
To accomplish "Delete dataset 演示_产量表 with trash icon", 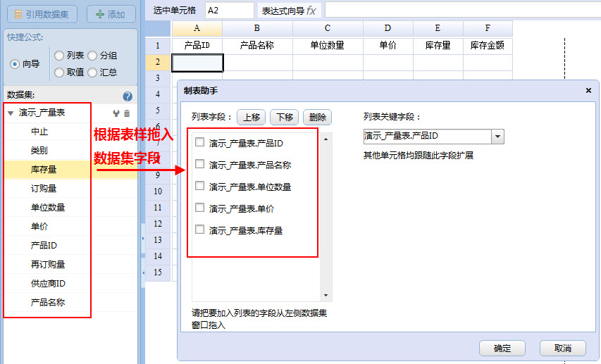I will pos(127,113).
